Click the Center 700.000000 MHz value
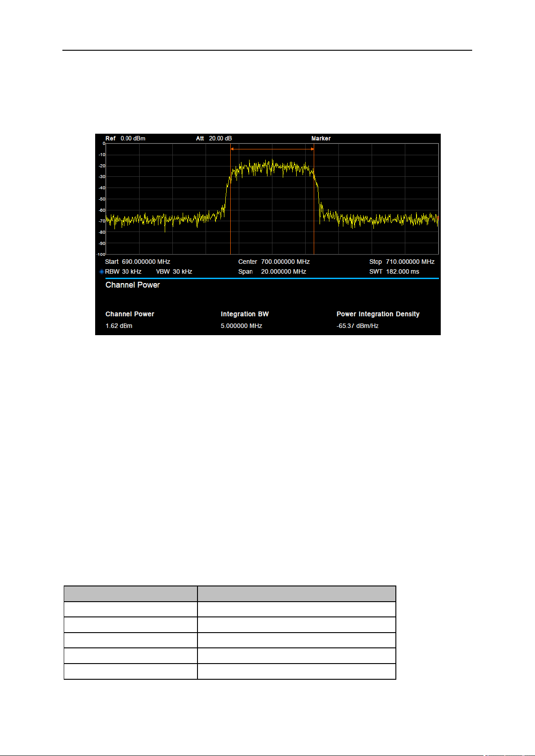The width and height of the screenshot is (535, 756). (274, 262)
